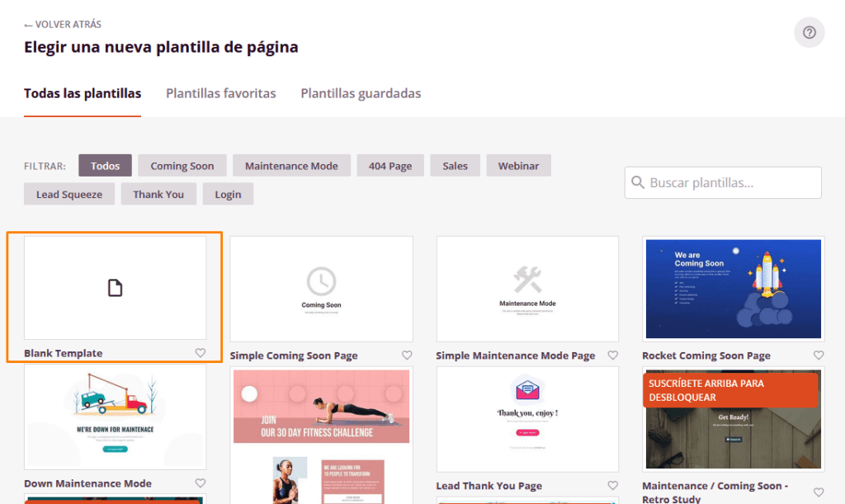This screenshot has width=845, height=504.
Task: Click the help question mark icon
Action: (809, 32)
